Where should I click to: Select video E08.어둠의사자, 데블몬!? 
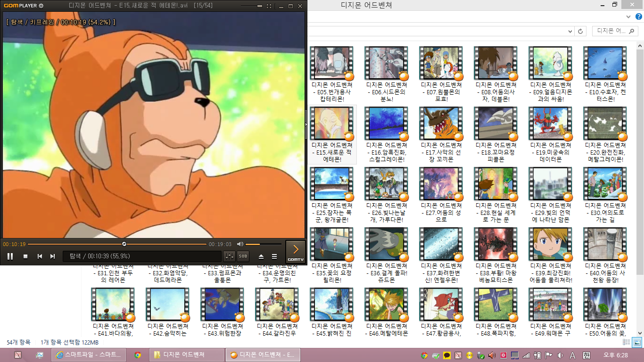pos(496,75)
